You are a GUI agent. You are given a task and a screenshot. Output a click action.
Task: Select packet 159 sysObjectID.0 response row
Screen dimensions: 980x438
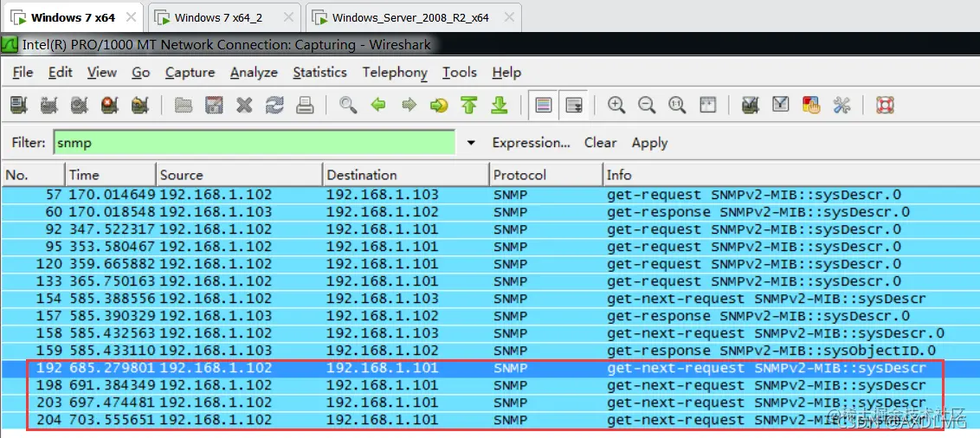[x=490, y=351]
